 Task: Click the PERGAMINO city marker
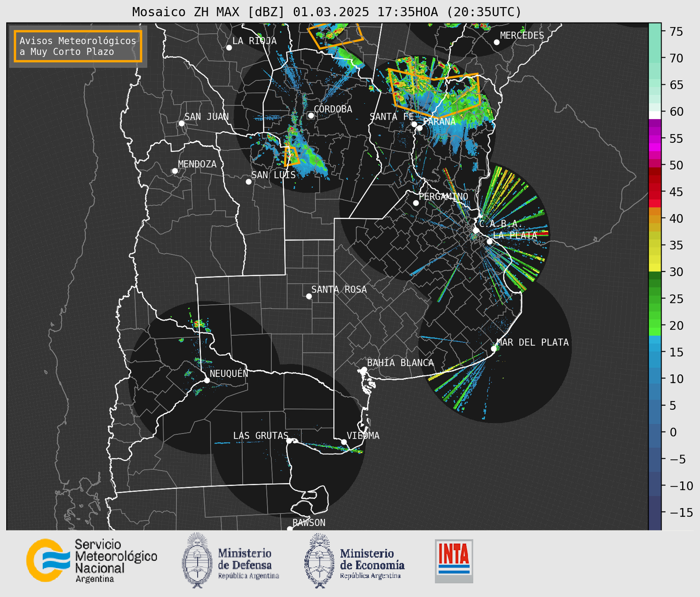(x=416, y=203)
